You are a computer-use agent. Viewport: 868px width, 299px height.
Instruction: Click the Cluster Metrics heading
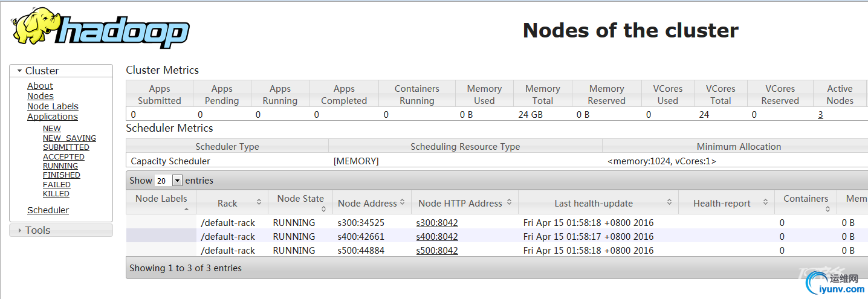click(x=162, y=70)
